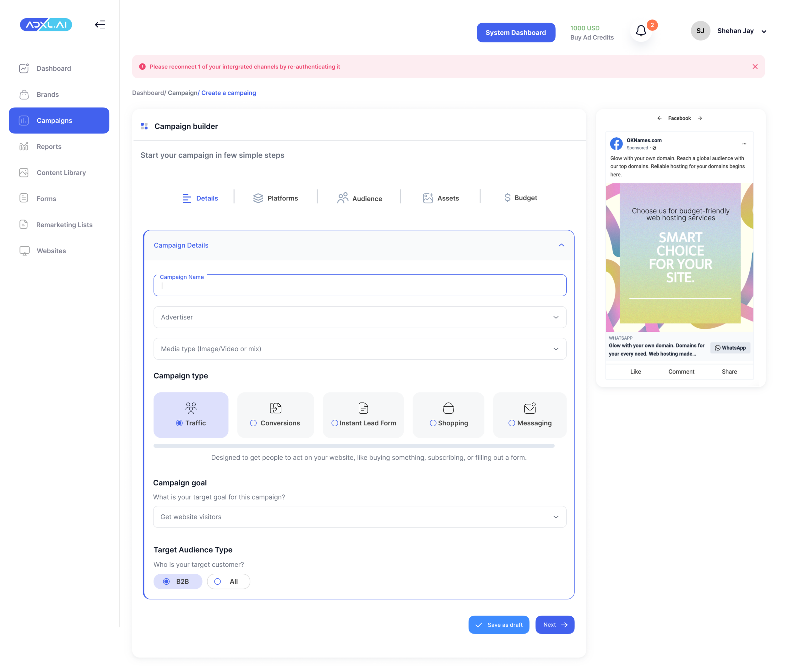
Task: Open Content Library from the sidebar
Action: (61, 173)
